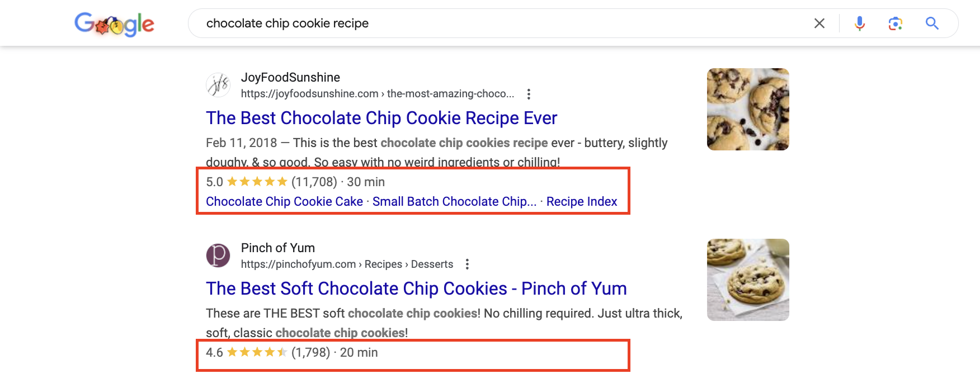Click the Google doodle logo

114,23
